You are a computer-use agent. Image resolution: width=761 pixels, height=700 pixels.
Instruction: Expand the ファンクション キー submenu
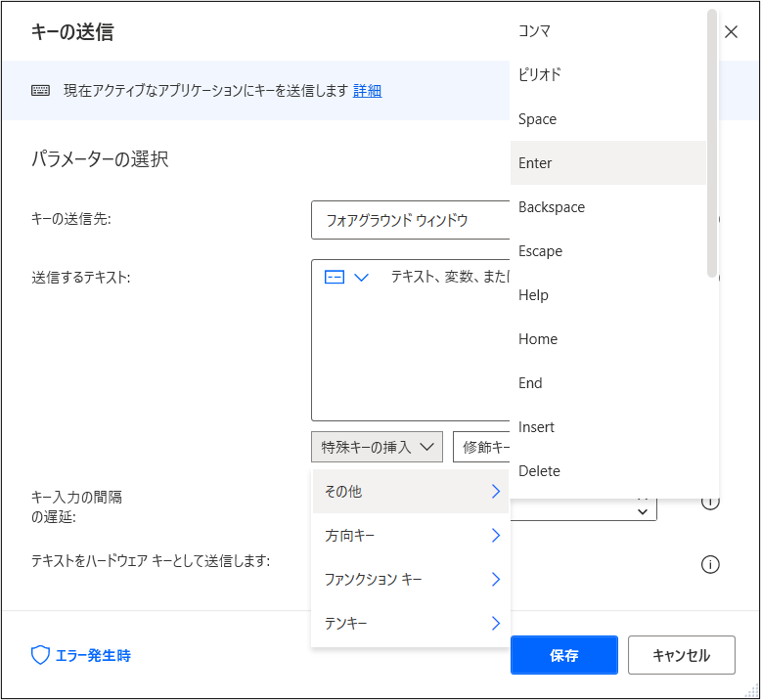(x=411, y=579)
